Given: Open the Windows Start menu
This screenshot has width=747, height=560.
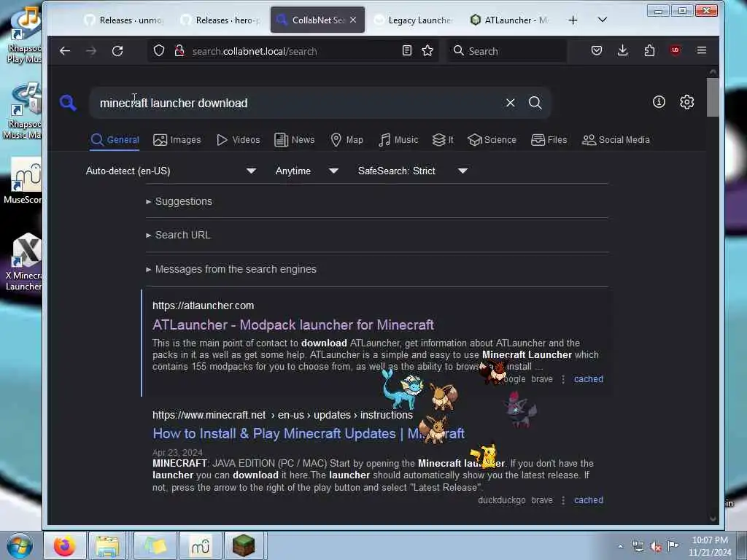Looking at the screenshot, I should [20, 545].
